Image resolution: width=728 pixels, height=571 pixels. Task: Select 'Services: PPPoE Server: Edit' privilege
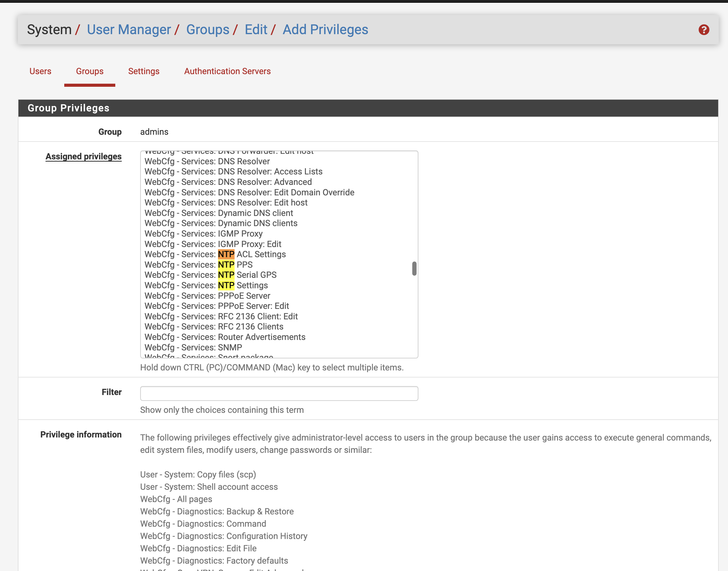tap(216, 306)
